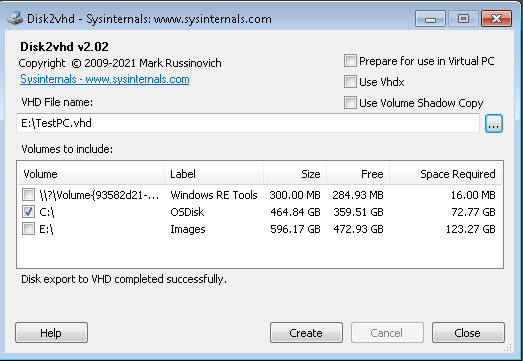This screenshot has width=523, height=361.
Task: Uncheck the C:\ volume checkbox
Action: click(x=28, y=212)
